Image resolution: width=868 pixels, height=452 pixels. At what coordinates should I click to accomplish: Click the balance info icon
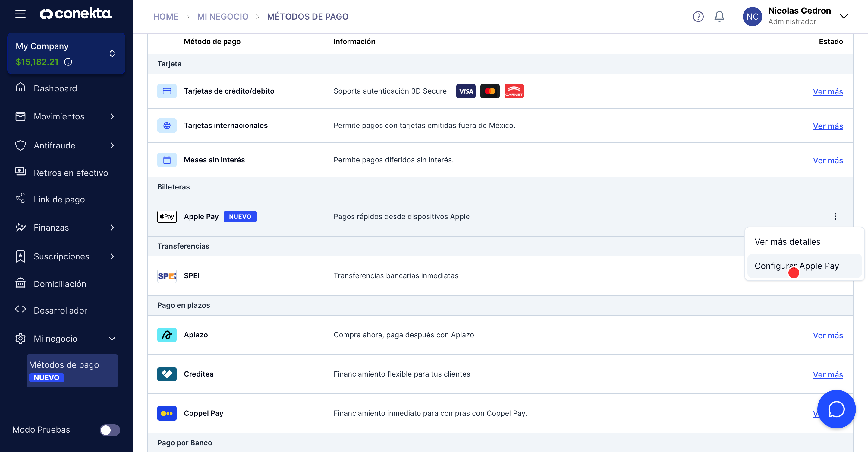point(68,62)
